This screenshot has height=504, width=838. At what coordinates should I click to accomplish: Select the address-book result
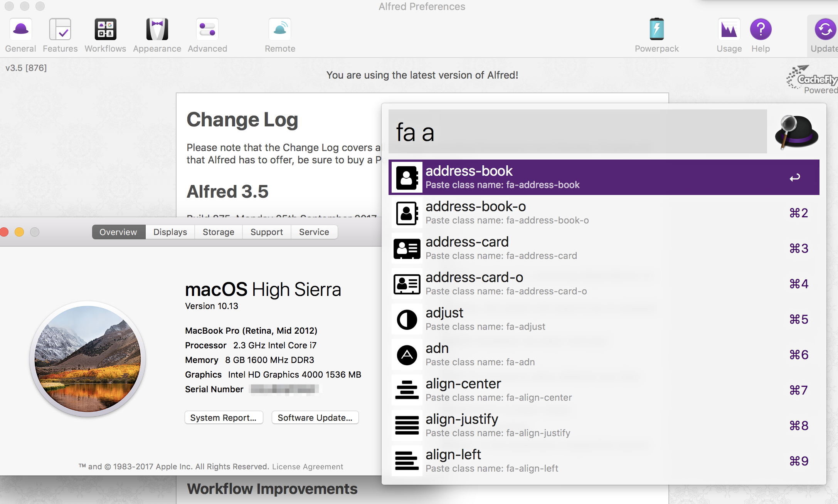604,177
